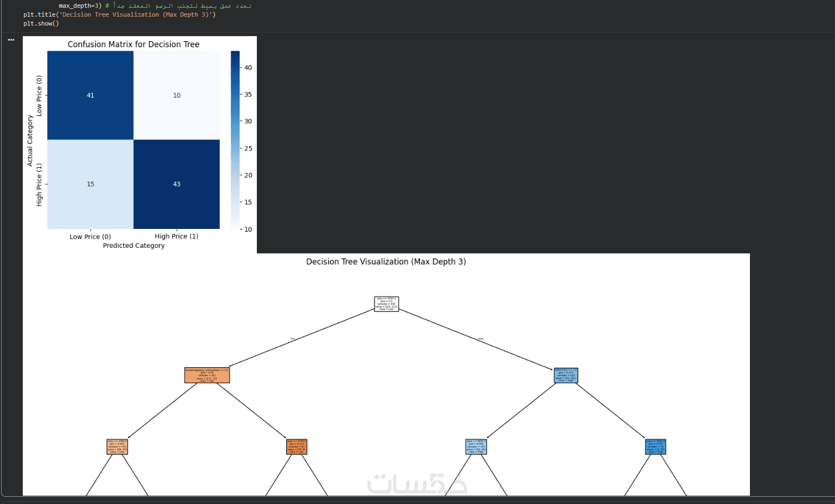Image resolution: width=835 pixels, height=504 pixels.
Task: Click the dark orange depth-two tree node
Action: click(297, 447)
